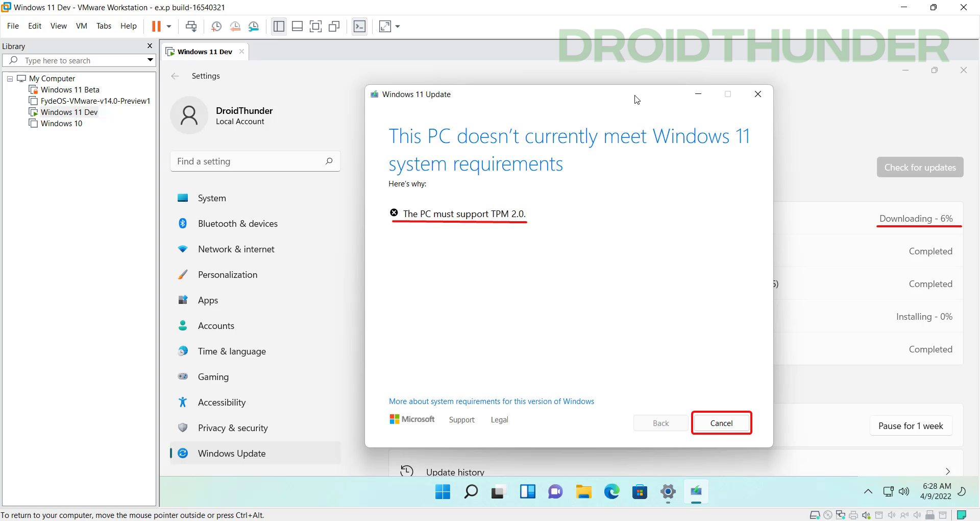Close the Library panel
This screenshot has height=521, width=980.
coord(150,46)
